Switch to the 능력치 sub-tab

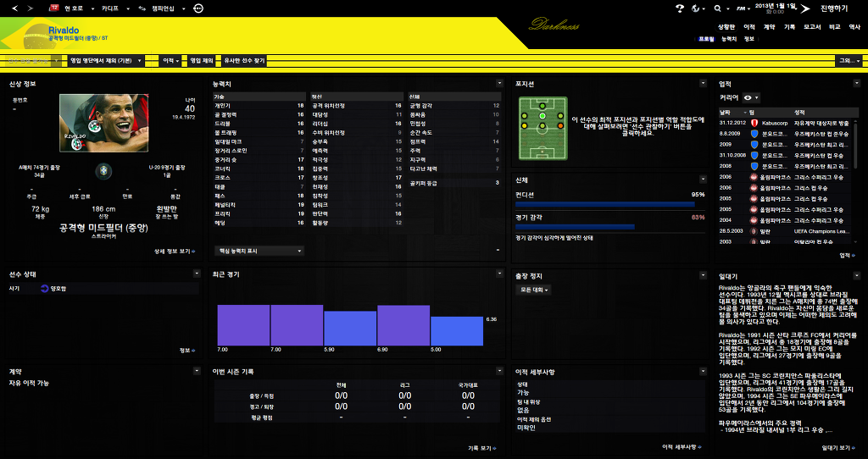click(x=729, y=39)
